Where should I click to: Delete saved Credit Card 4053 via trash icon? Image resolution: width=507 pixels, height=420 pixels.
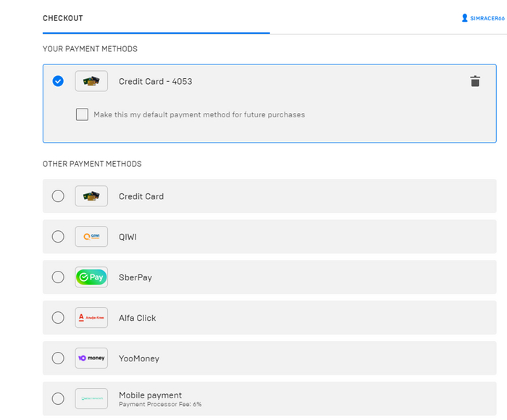pyautogui.click(x=475, y=81)
